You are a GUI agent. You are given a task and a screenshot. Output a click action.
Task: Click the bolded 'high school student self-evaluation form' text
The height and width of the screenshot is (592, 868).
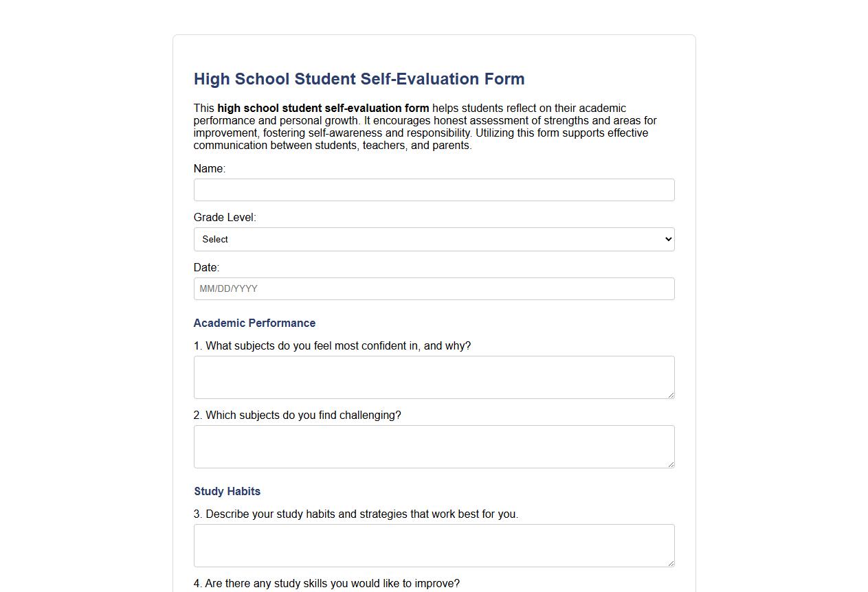coord(323,108)
